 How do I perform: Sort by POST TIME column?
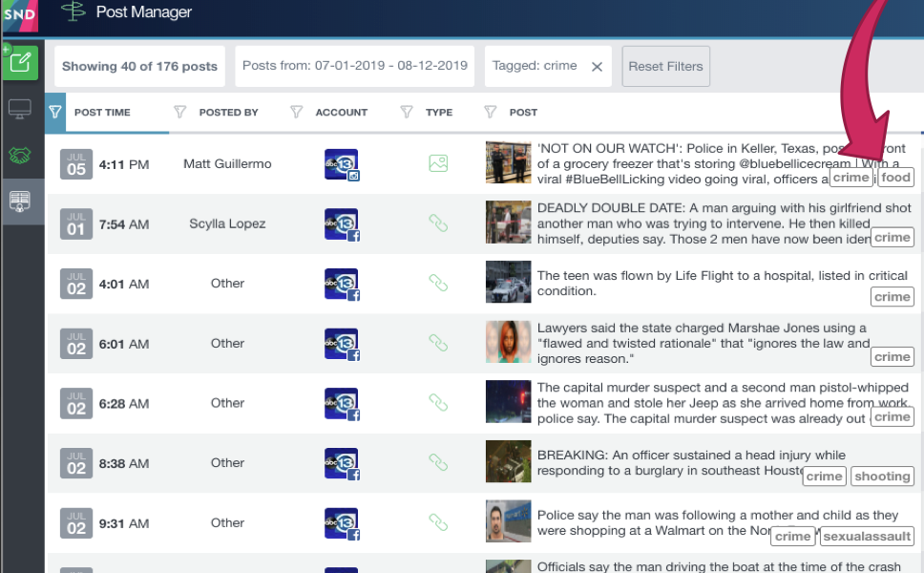[102, 113]
